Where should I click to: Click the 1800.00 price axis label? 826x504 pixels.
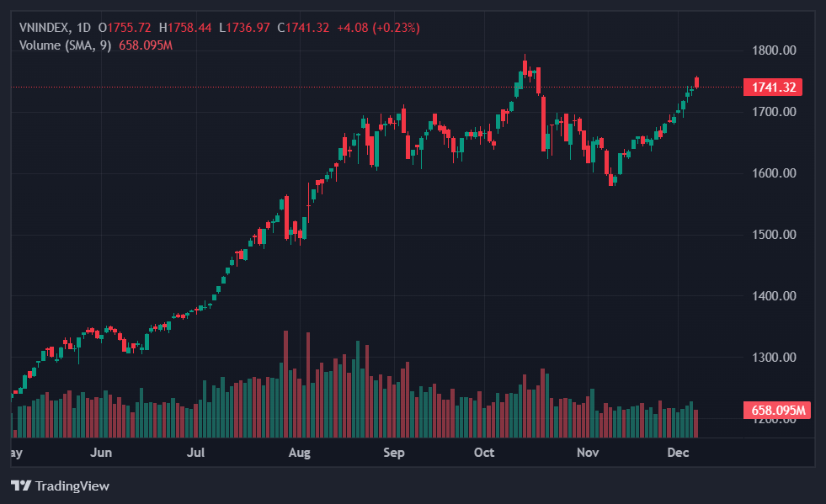pyautogui.click(x=773, y=50)
